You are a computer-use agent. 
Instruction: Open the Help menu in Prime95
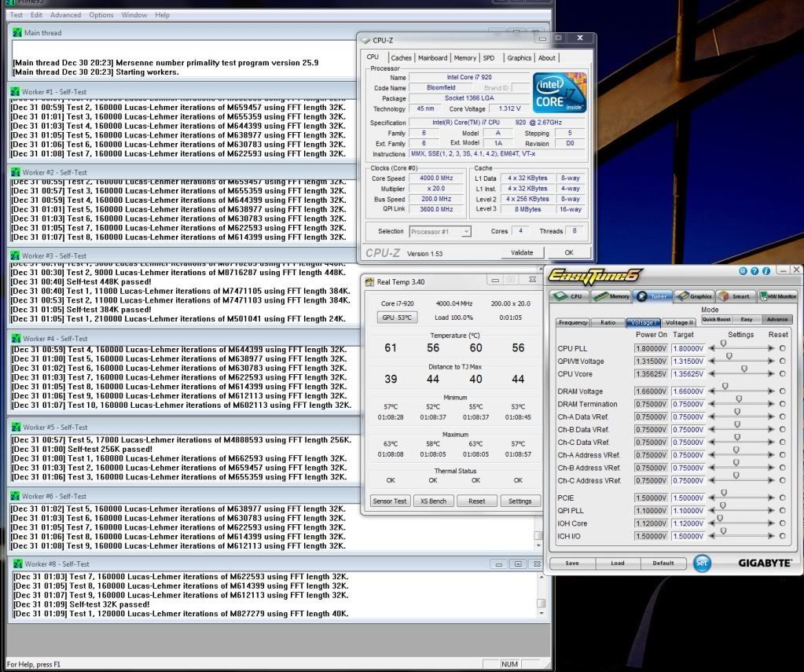(x=162, y=15)
